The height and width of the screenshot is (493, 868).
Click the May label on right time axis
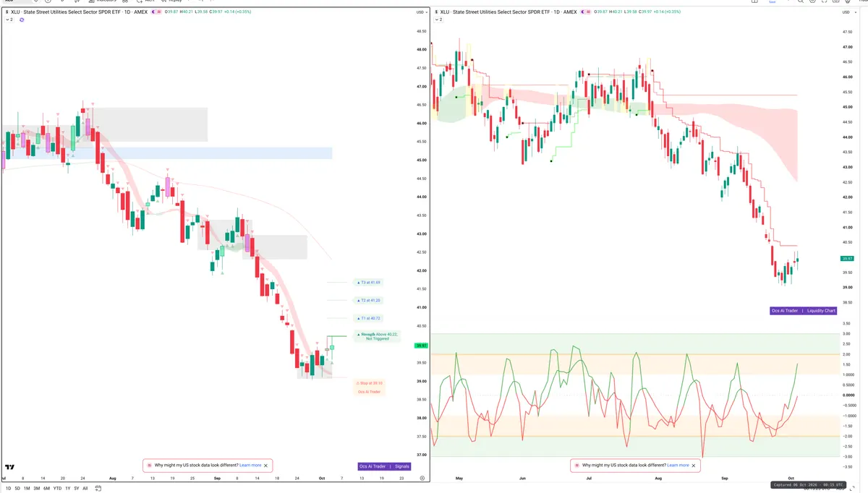pos(459,479)
